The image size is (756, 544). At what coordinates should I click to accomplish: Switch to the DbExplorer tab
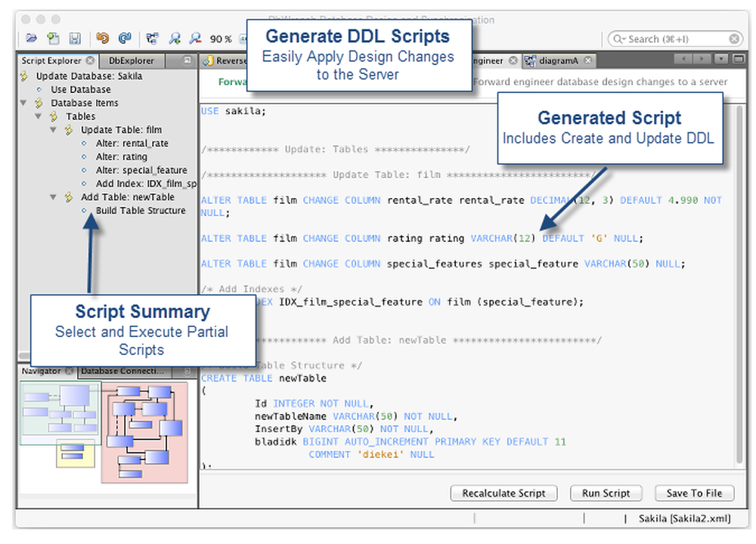(x=131, y=60)
